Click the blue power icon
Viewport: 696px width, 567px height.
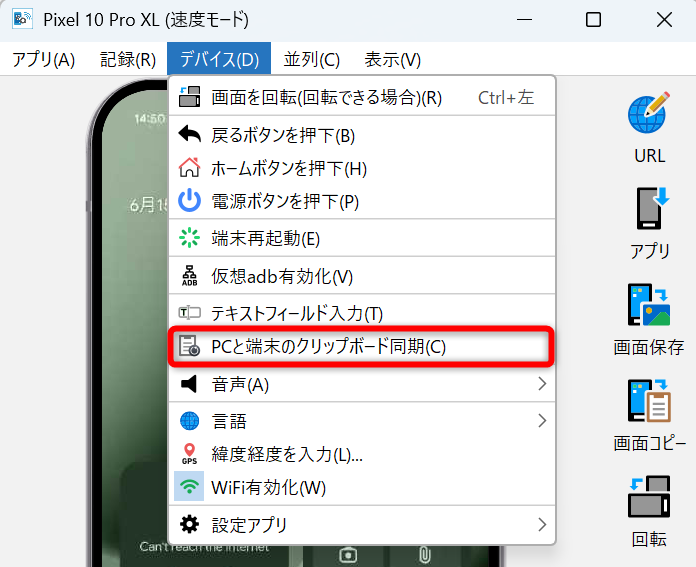tap(190, 200)
